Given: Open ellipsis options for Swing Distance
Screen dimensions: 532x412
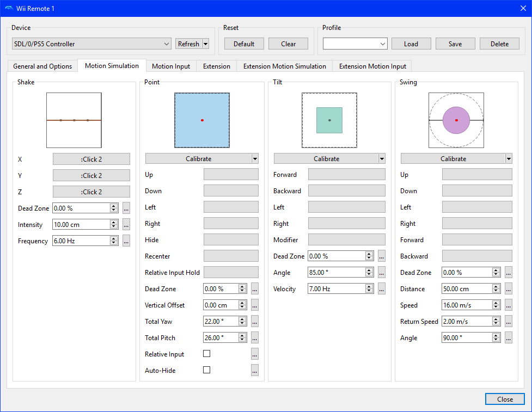Looking at the screenshot, I should tap(508, 288).
